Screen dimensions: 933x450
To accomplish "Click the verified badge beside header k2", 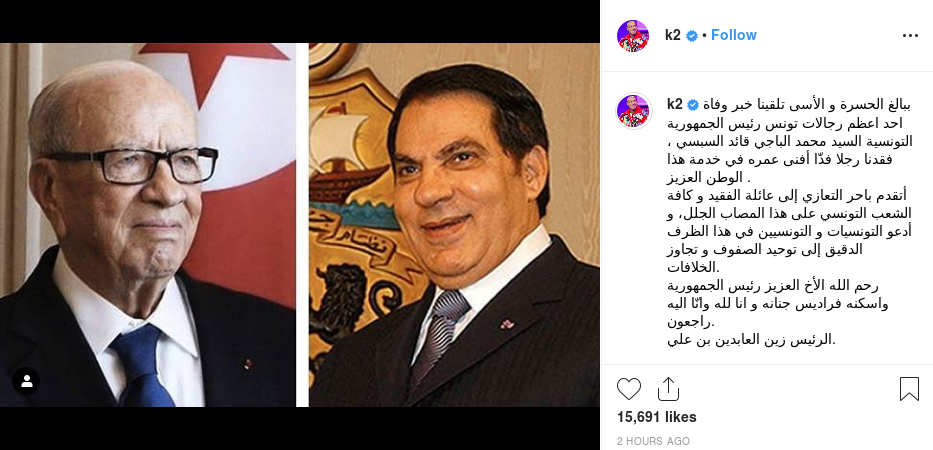I will pyautogui.click(x=691, y=36).
